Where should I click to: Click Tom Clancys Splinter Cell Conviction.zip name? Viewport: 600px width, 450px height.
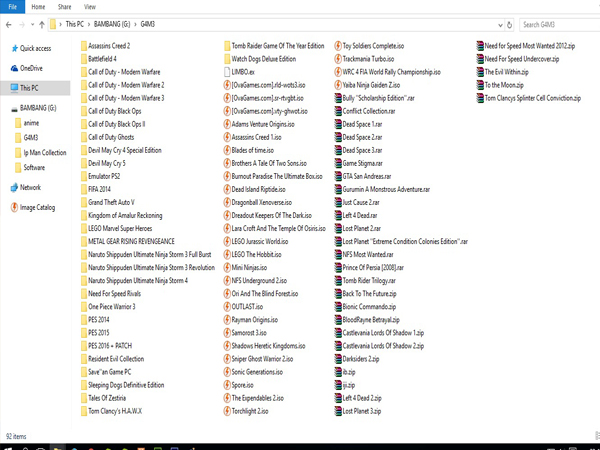coord(533,98)
